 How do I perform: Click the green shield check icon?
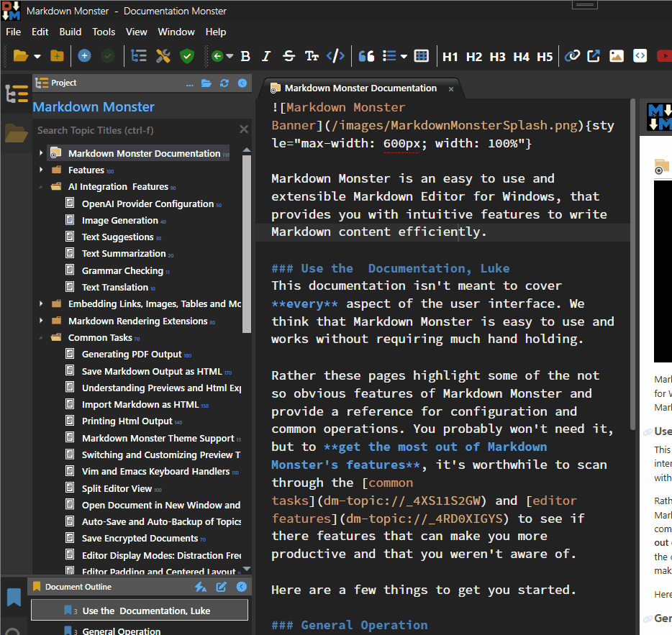pyautogui.click(x=187, y=55)
